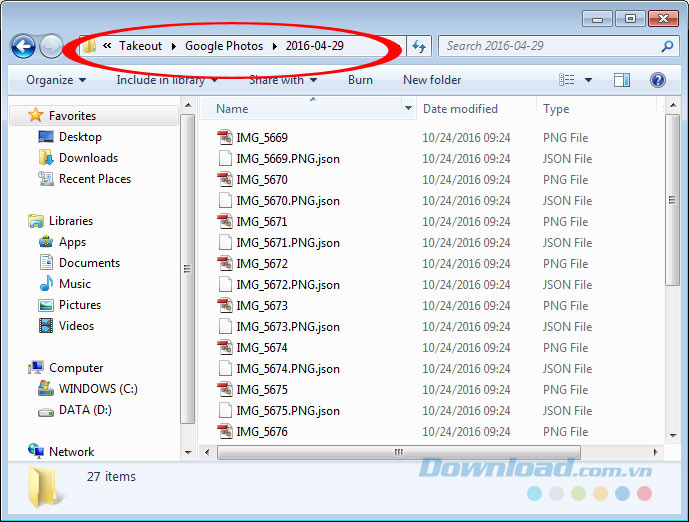This screenshot has width=689, height=522.
Task: Click the IMG_5669.PNG.json file icon
Action: 225,159
